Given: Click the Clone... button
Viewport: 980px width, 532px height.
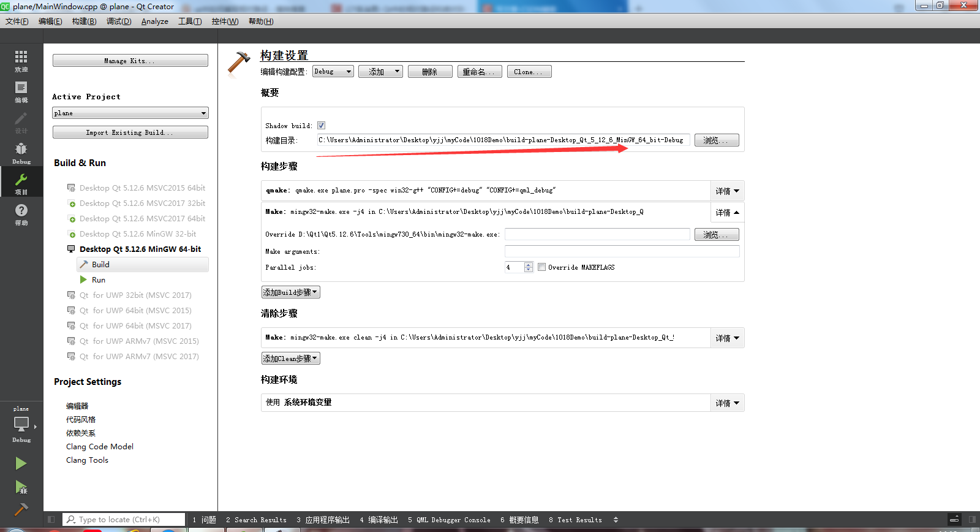Looking at the screenshot, I should 529,72.
